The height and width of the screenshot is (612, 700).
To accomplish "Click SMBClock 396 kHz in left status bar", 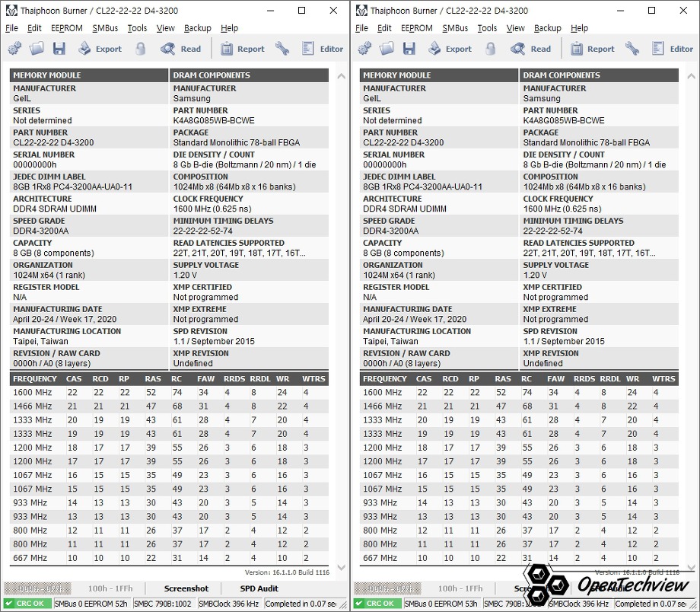I will pyautogui.click(x=228, y=604).
